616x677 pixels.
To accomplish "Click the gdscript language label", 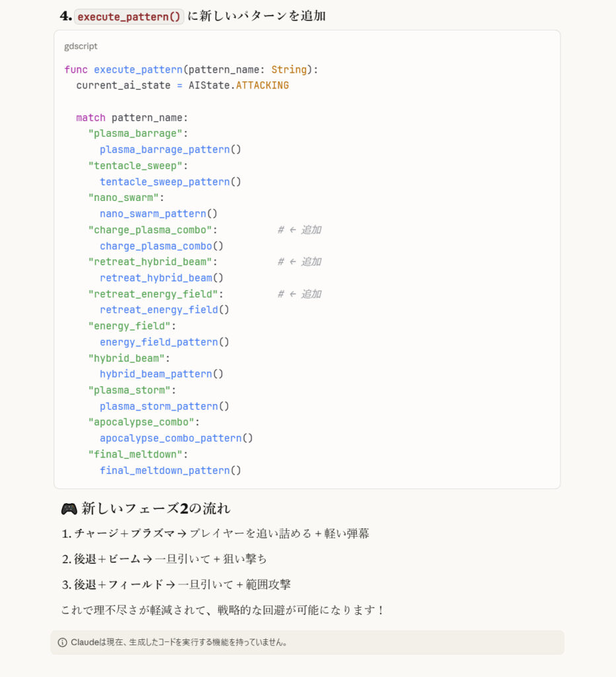I will (x=81, y=46).
